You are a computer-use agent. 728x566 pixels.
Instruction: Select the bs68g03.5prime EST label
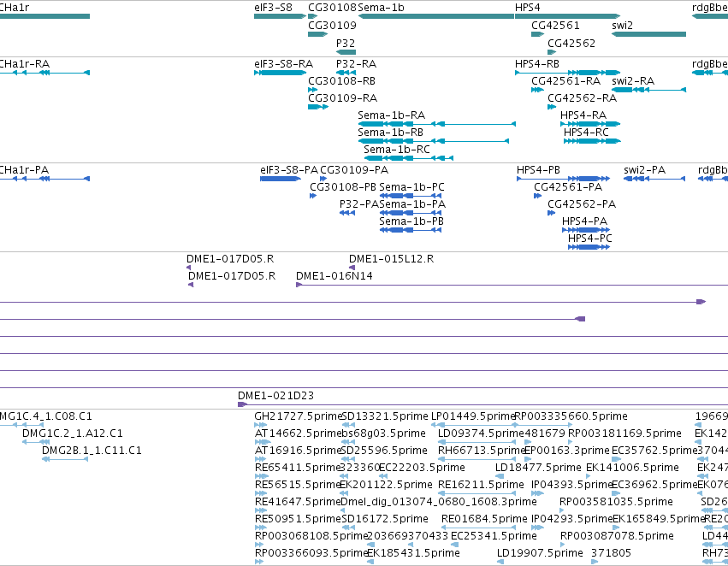tap(383, 433)
